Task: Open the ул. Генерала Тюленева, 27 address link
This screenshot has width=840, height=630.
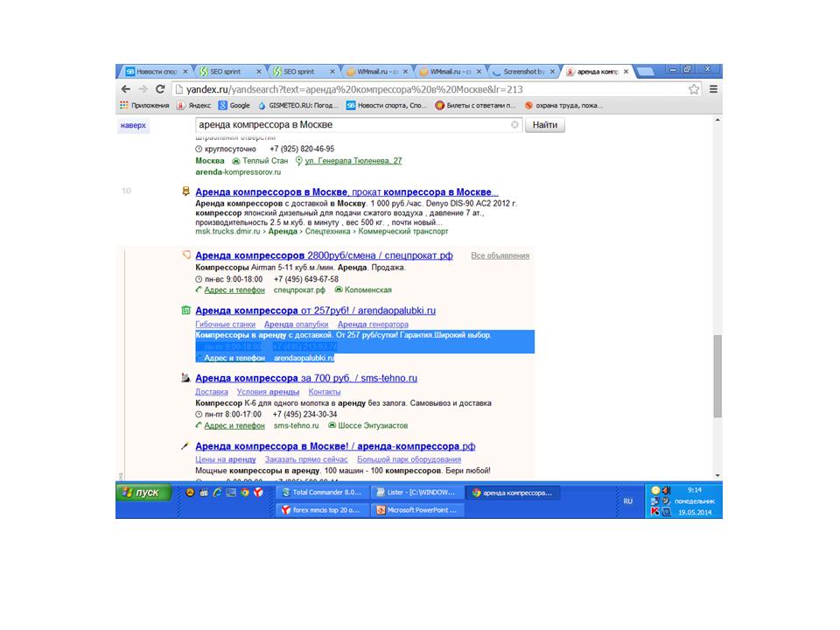Action: point(353,161)
